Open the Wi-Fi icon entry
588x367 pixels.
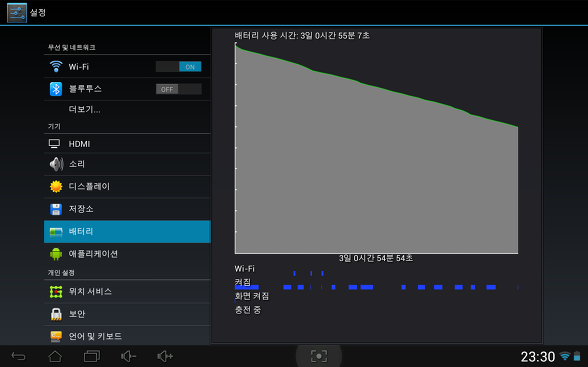pyautogui.click(x=56, y=67)
